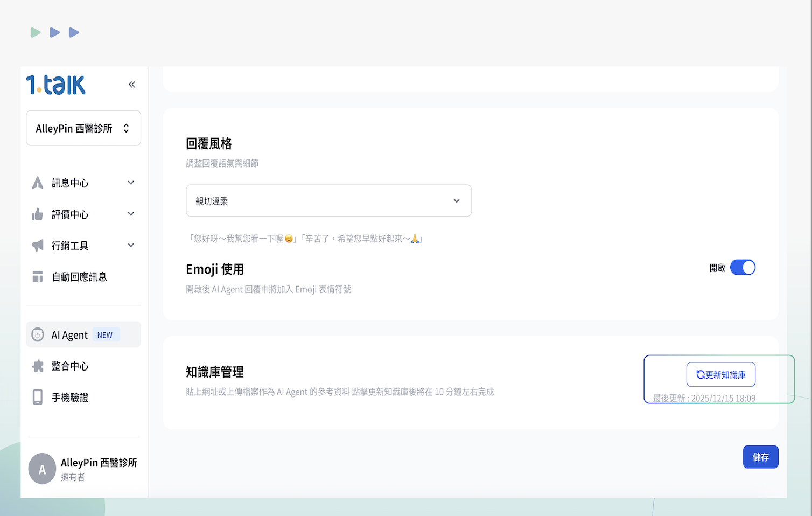The width and height of the screenshot is (812, 516).
Task: Click the 行銷工具 megaphone icon
Action: click(x=38, y=246)
